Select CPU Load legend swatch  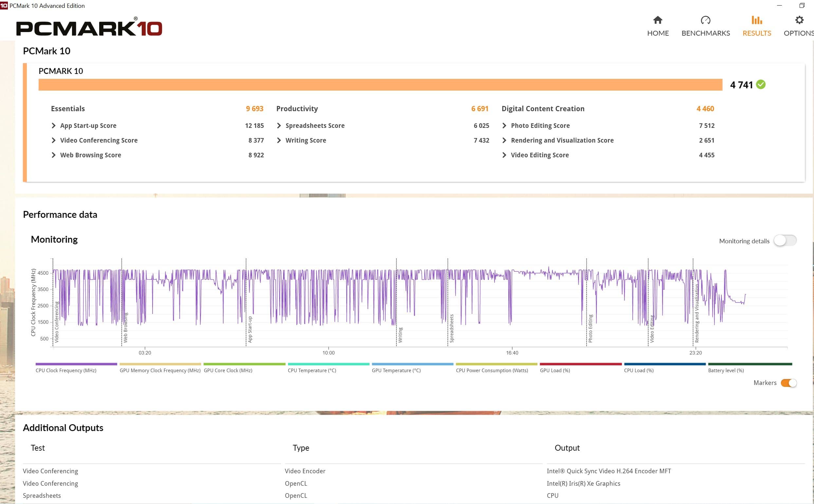coord(665,364)
